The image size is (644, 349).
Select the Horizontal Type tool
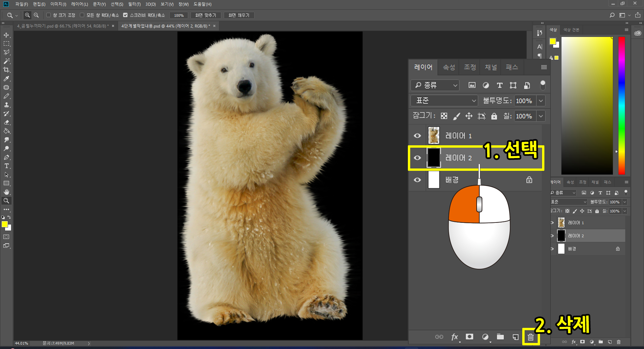click(x=6, y=166)
